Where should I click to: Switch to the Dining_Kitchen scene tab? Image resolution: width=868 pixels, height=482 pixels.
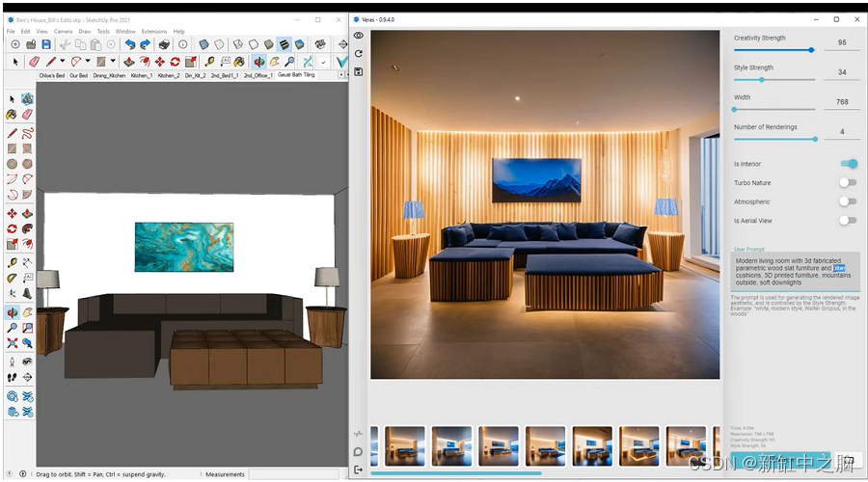(109, 75)
